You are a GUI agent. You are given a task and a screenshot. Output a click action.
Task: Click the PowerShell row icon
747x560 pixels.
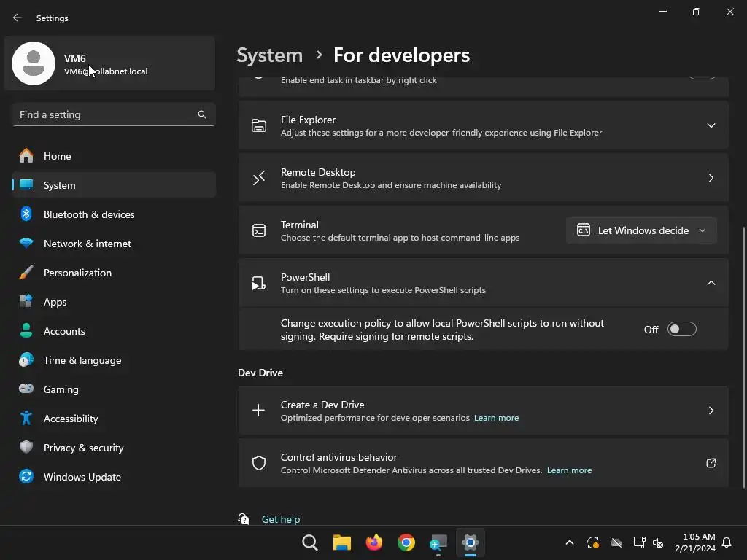point(259,284)
